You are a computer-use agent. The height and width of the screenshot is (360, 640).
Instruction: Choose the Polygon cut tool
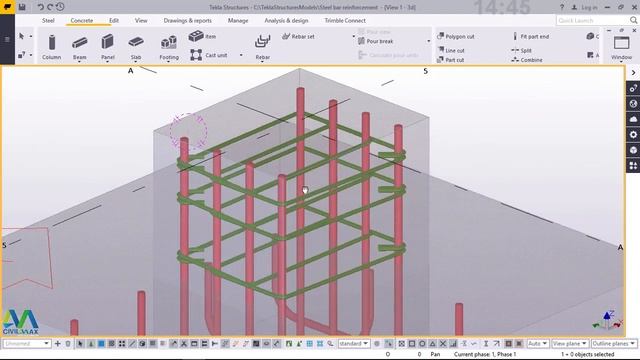pos(456,36)
